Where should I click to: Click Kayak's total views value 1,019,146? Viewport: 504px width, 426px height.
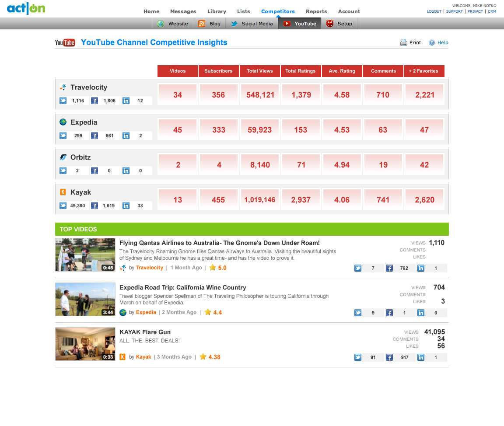point(260,200)
